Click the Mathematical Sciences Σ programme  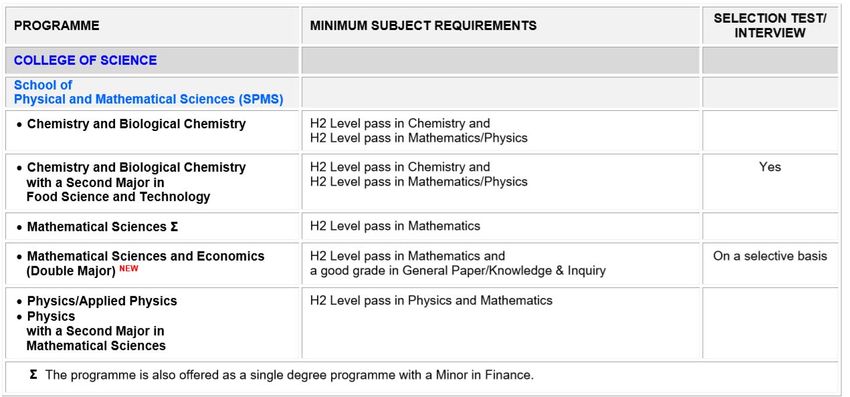coord(102,227)
